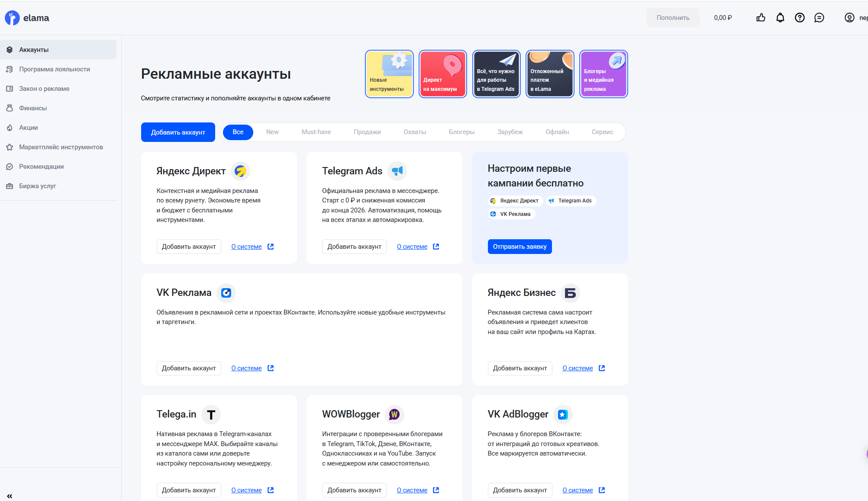868x501 pixels.
Task: Switch to the Блогеры filter tab
Action: (461, 132)
